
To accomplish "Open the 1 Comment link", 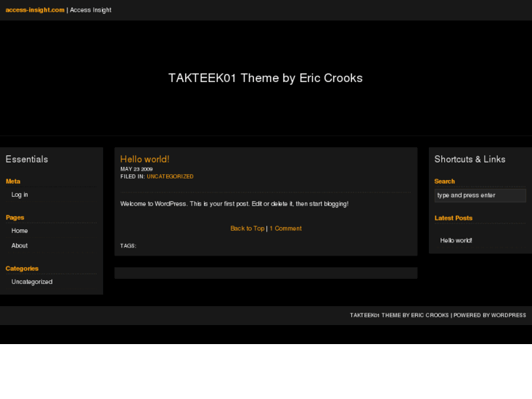I will pyautogui.click(x=285, y=228).
